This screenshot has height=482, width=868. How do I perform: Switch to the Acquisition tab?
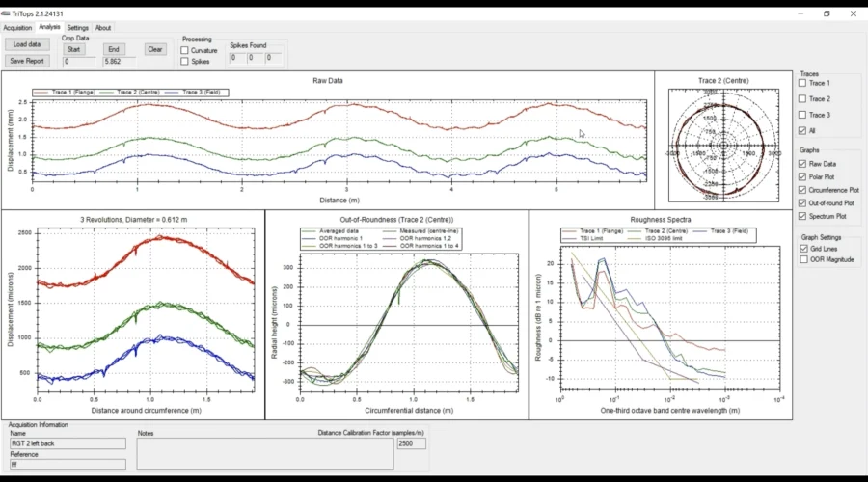click(x=17, y=28)
